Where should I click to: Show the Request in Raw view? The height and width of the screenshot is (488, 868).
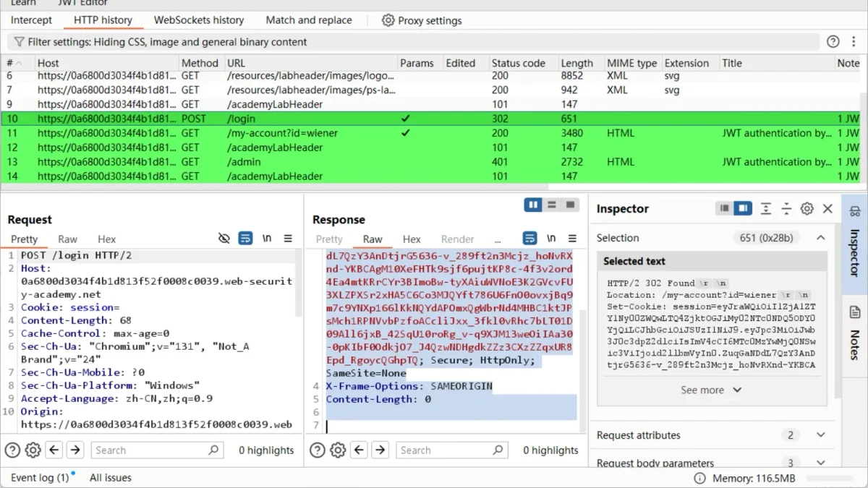67,239
